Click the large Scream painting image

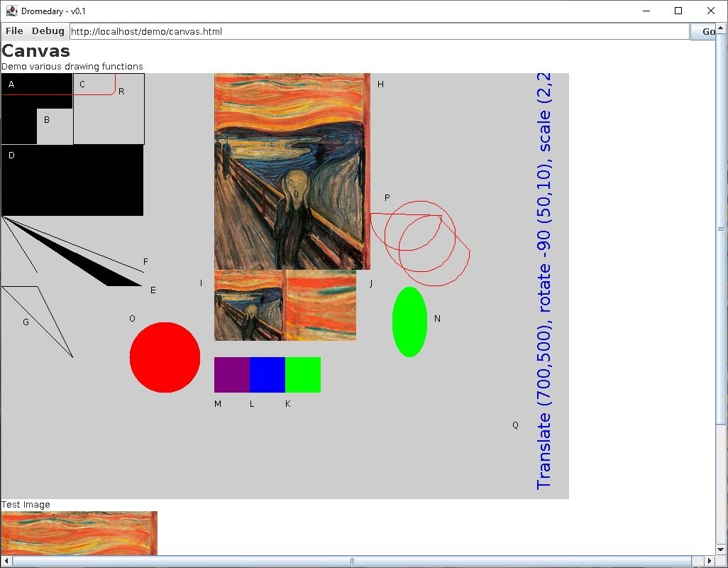tap(292, 171)
